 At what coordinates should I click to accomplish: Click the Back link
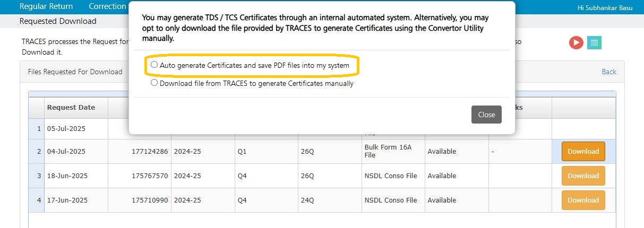point(609,72)
